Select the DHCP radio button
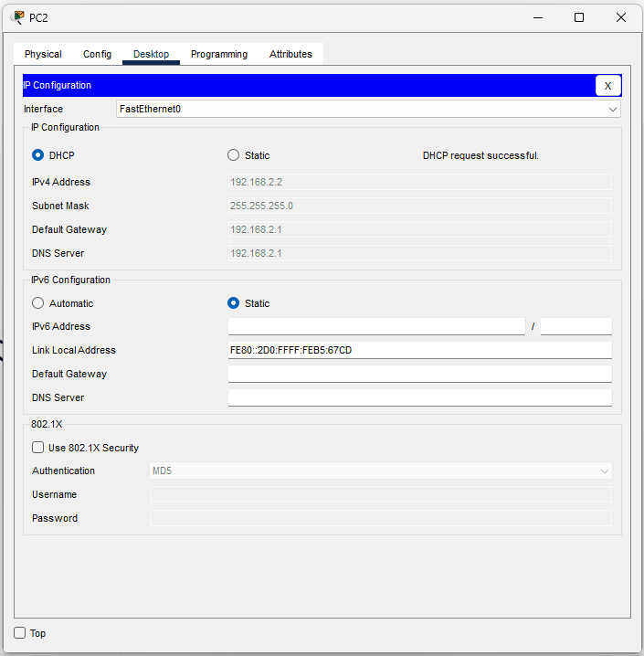Viewport: 644px width, 656px height. [38, 155]
